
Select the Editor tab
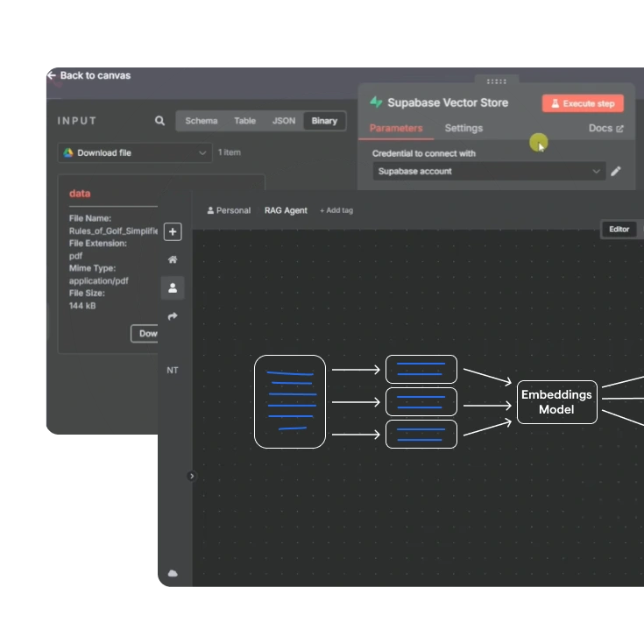point(619,230)
